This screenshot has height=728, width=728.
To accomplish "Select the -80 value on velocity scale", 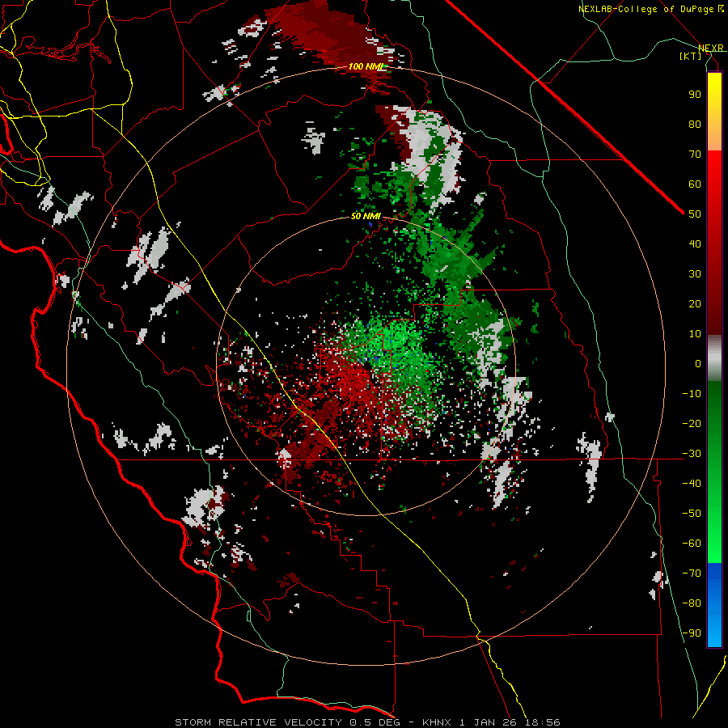I will click(692, 603).
